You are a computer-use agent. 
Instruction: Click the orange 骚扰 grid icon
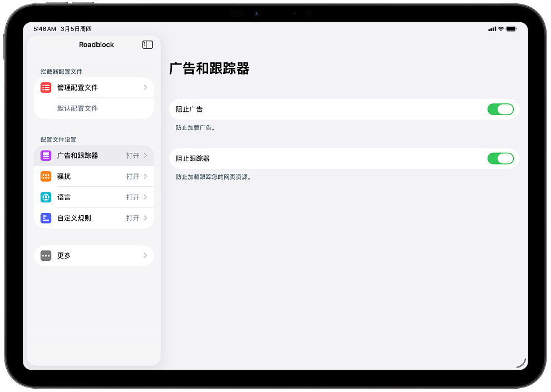(46, 176)
